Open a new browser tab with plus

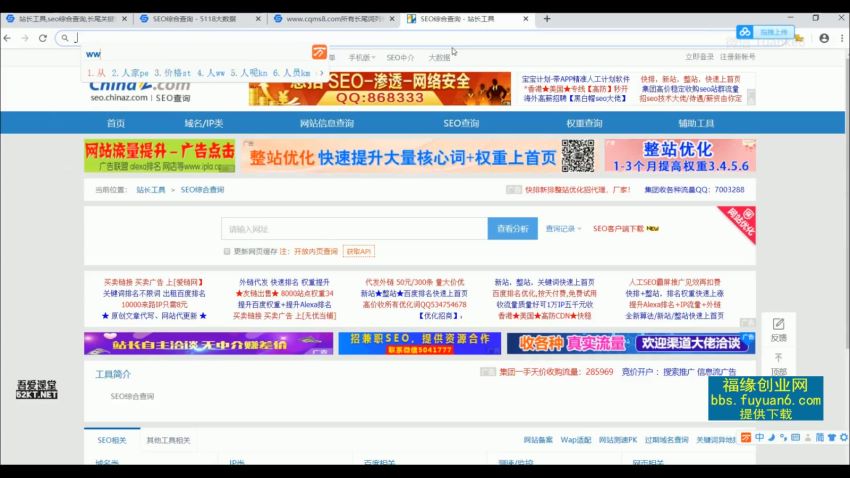[x=547, y=18]
